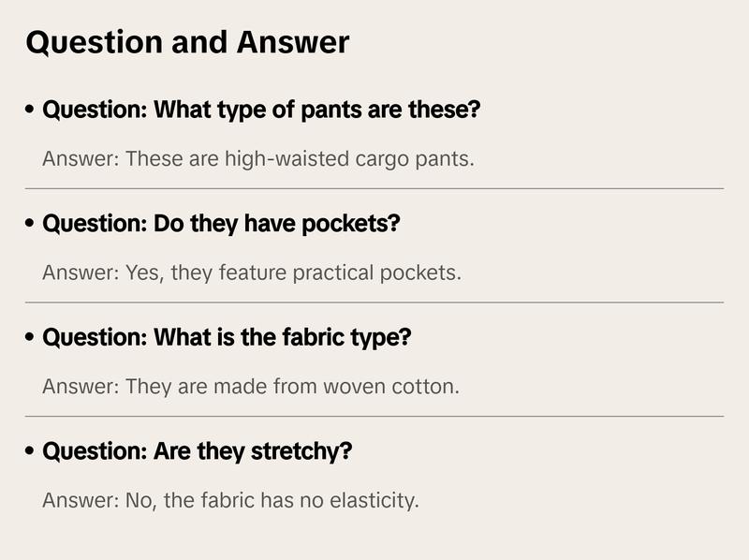
Task: Click the bullet next to the fabric type question
Action: click(x=31, y=338)
